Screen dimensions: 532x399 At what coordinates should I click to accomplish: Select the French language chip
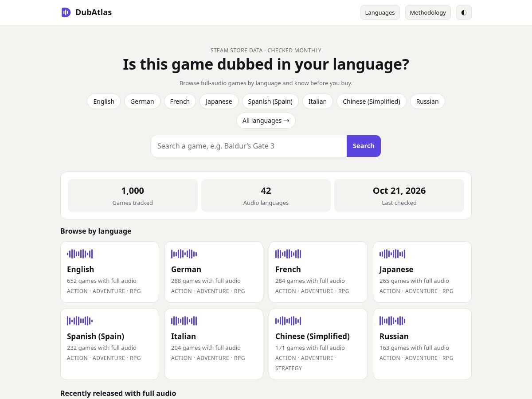coord(180,102)
